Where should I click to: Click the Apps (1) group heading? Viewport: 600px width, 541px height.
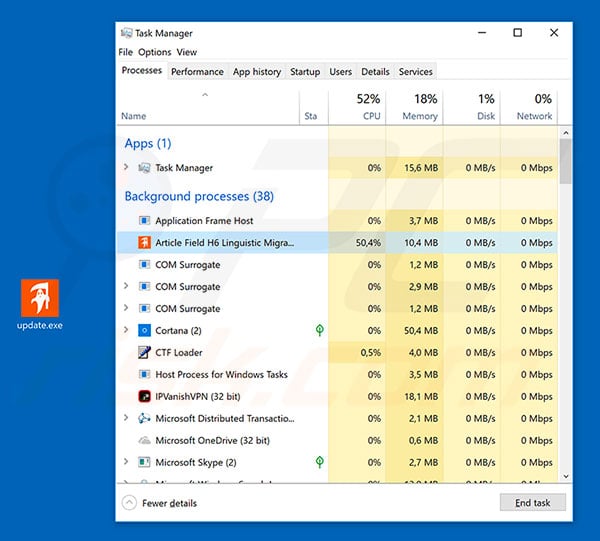pyautogui.click(x=148, y=143)
